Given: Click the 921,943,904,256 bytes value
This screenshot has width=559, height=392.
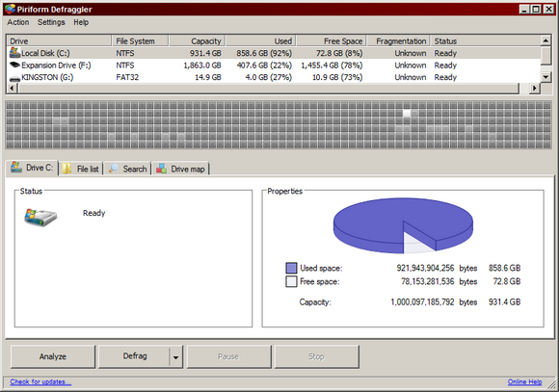Looking at the screenshot, I should pyautogui.click(x=425, y=268).
